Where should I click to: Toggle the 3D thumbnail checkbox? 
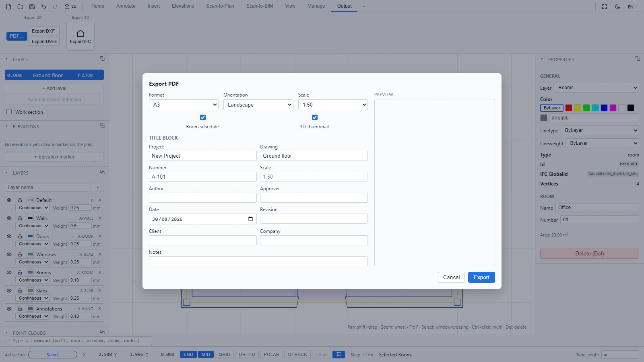pos(315,117)
